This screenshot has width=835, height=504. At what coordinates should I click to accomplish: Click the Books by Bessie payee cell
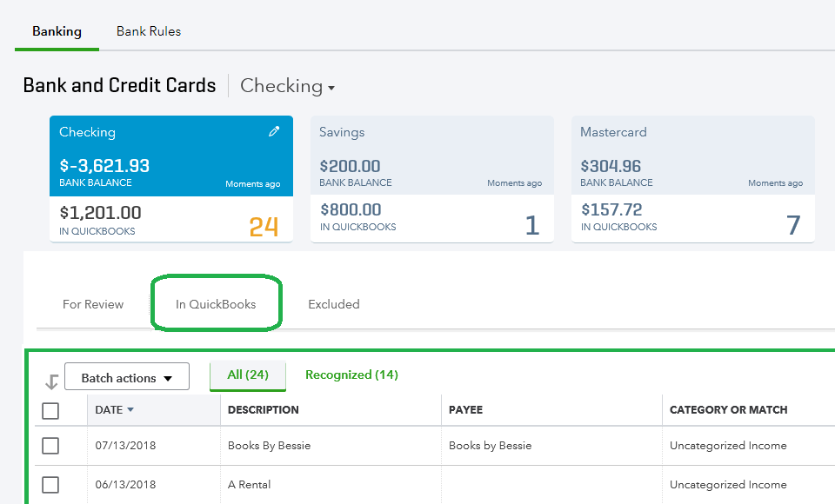[x=490, y=446]
